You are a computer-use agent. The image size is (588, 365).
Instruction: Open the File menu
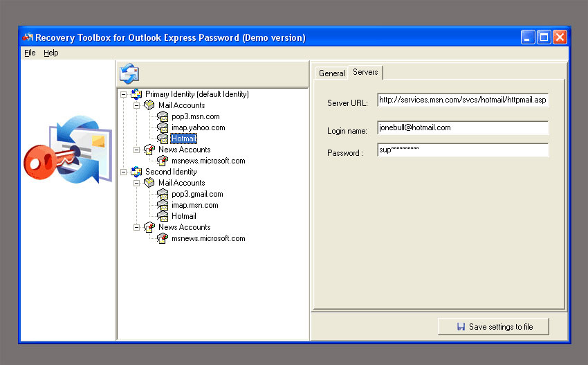[x=30, y=53]
